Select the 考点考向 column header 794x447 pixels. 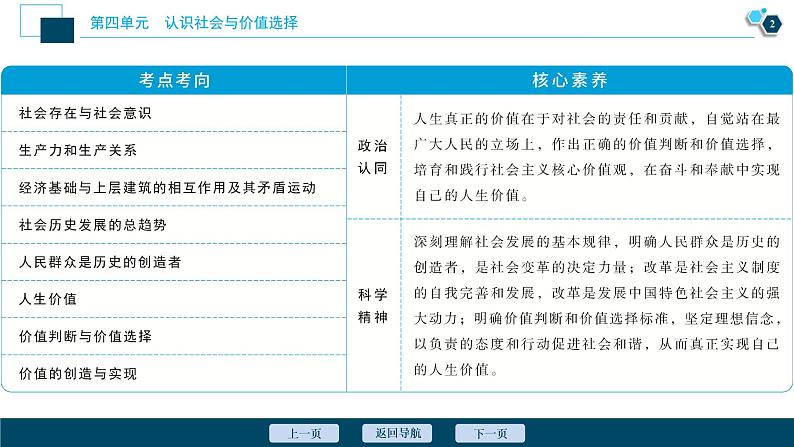click(174, 80)
